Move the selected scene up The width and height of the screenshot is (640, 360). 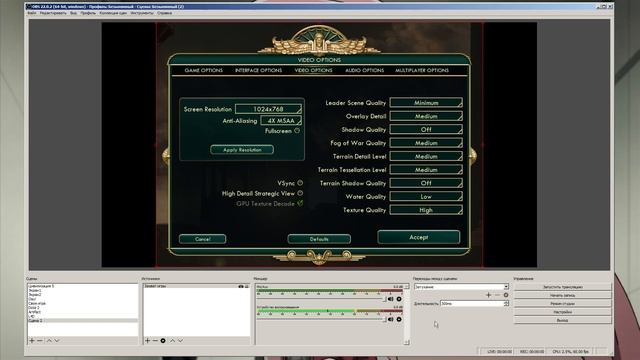(x=49, y=340)
